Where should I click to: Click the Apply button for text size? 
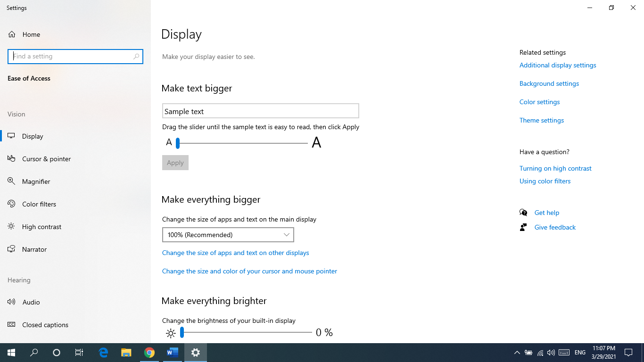point(175,162)
